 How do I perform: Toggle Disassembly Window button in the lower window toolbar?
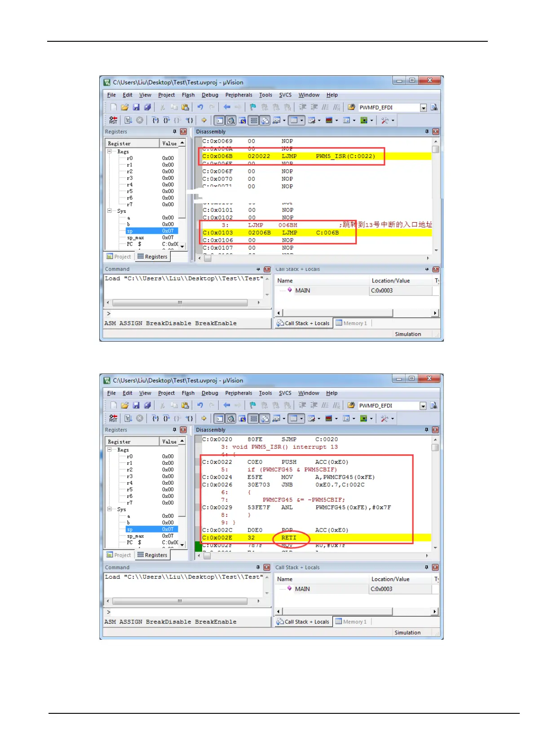click(231, 418)
